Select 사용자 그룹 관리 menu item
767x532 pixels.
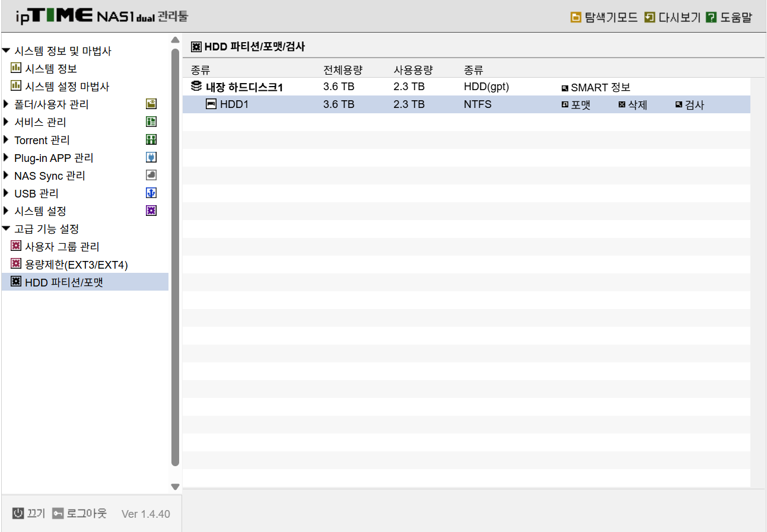(x=62, y=247)
